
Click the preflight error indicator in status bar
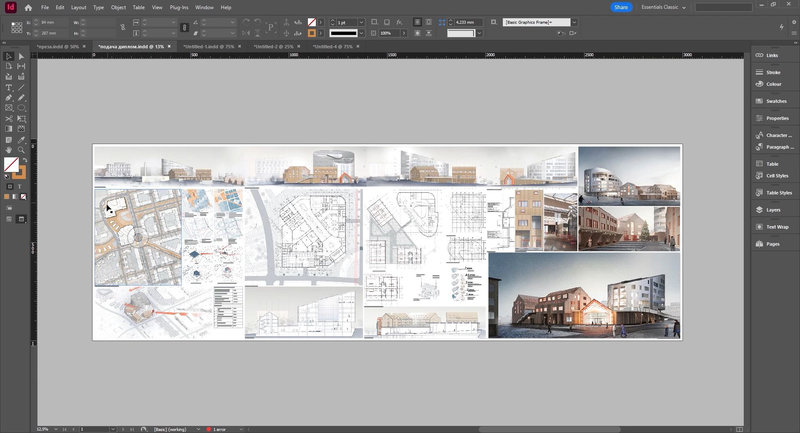pyautogui.click(x=217, y=429)
